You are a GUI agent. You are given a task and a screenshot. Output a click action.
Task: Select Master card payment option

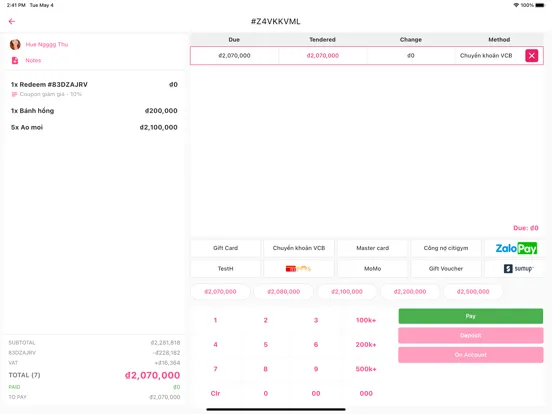(x=372, y=248)
